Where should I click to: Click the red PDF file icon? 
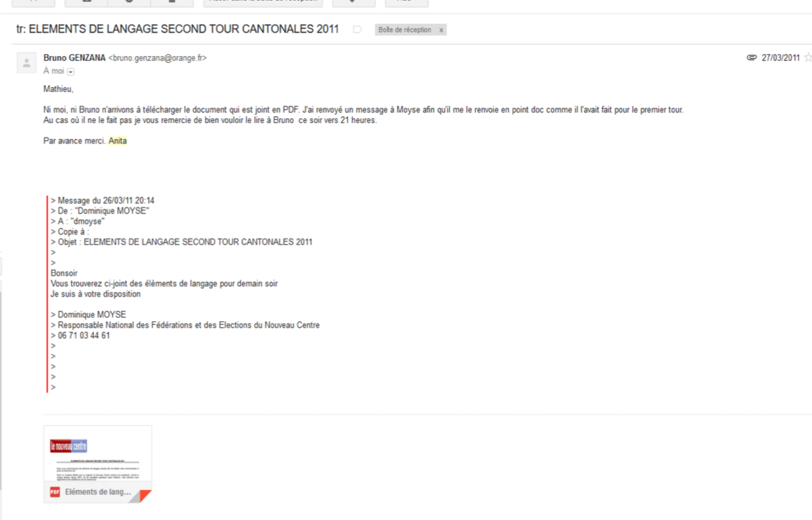pyautogui.click(x=55, y=492)
